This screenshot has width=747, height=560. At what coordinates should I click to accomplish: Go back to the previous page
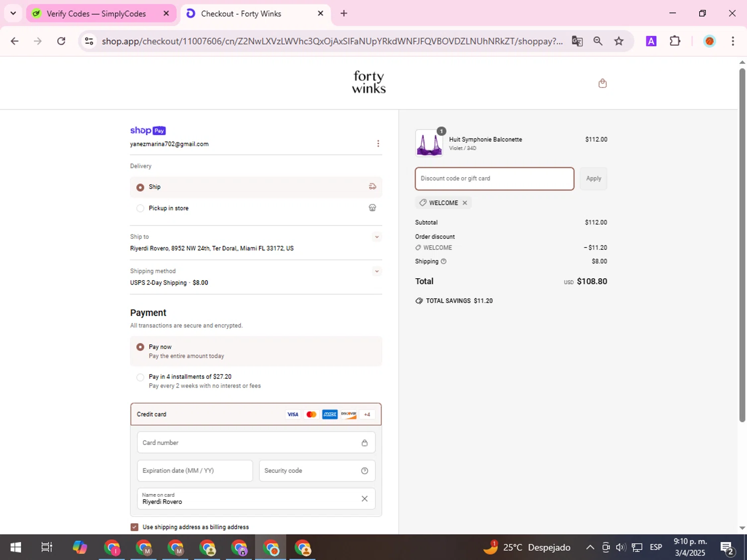14,41
